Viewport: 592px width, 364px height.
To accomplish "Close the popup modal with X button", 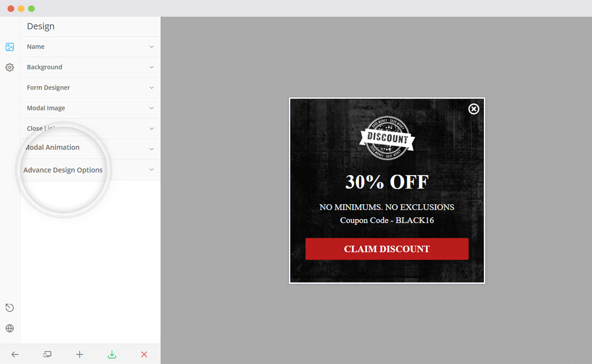I will (x=473, y=109).
